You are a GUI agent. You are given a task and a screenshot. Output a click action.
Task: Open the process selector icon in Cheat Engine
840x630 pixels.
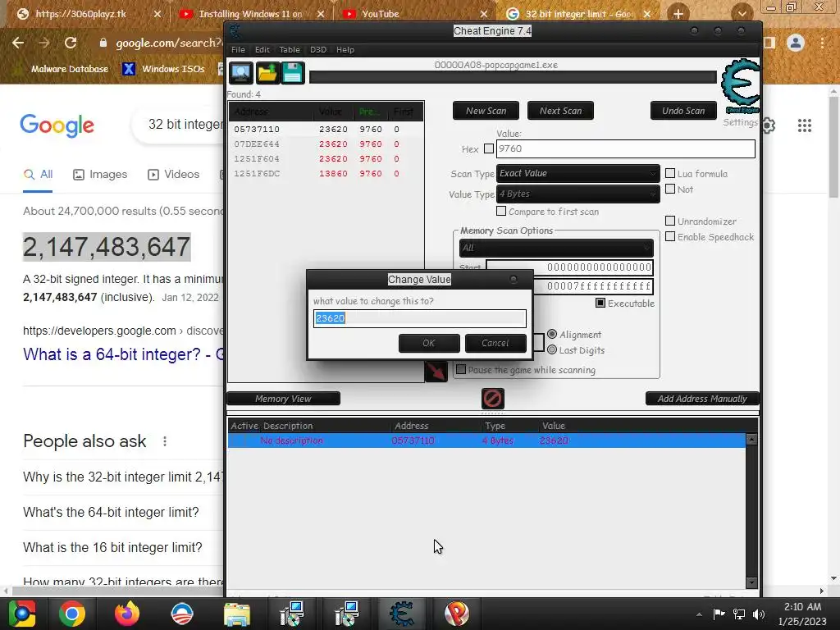click(241, 73)
